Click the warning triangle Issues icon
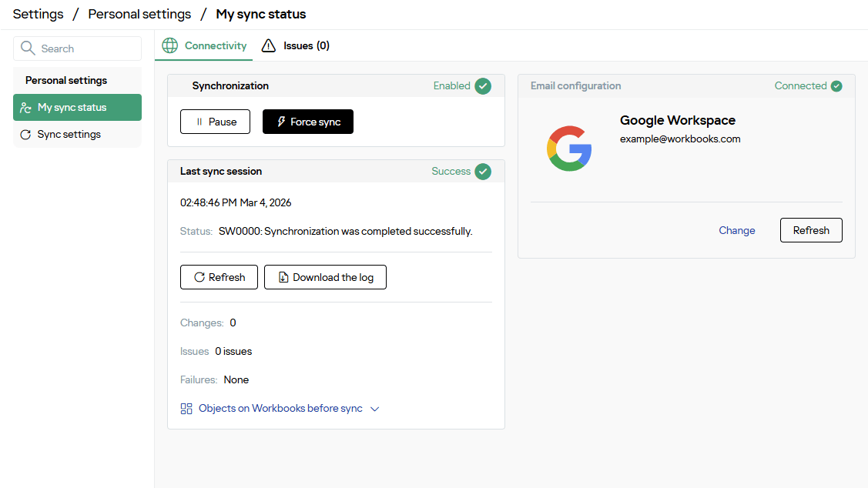 pos(268,46)
